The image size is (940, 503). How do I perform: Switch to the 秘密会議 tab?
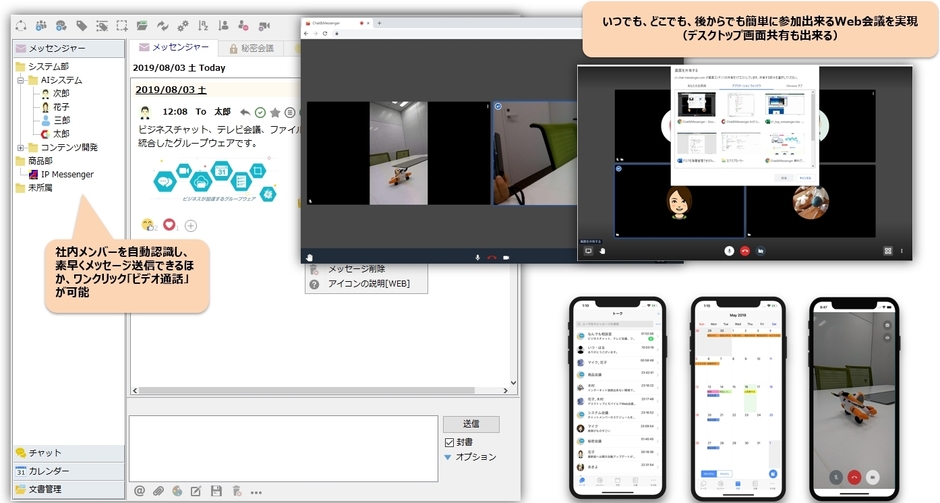251,47
